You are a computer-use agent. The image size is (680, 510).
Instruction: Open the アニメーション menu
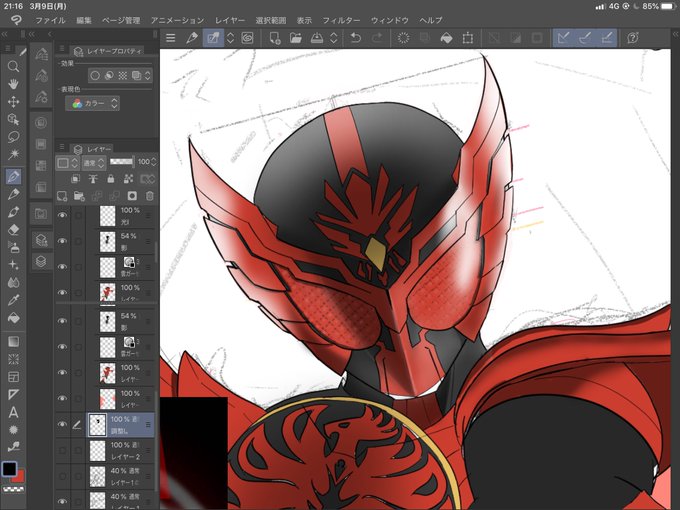(177, 20)
